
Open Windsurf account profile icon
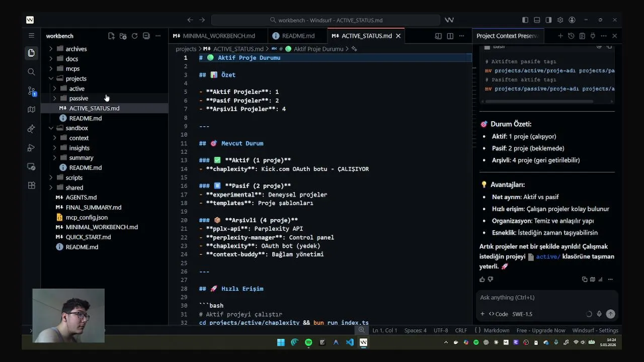coord(572,20)
